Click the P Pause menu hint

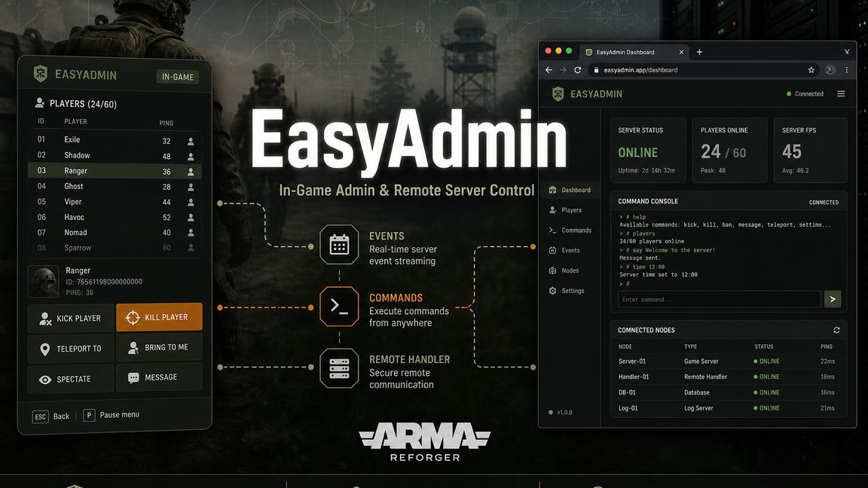(x=112, y=415)
